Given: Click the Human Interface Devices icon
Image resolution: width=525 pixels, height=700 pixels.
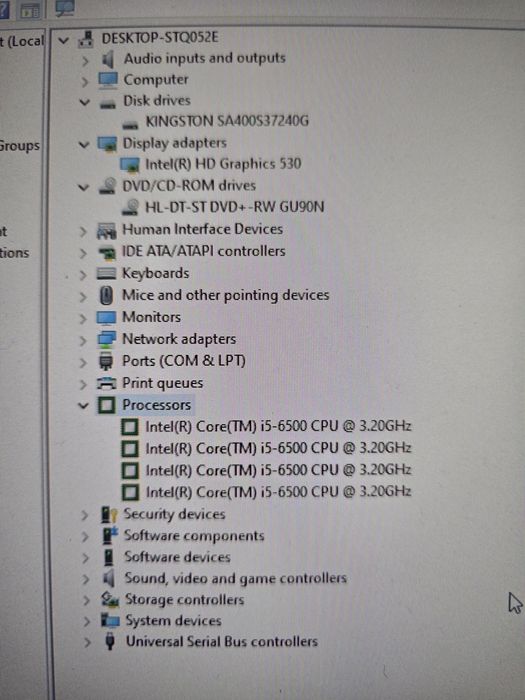Looking at the screenshot, I should pos(106,230).
